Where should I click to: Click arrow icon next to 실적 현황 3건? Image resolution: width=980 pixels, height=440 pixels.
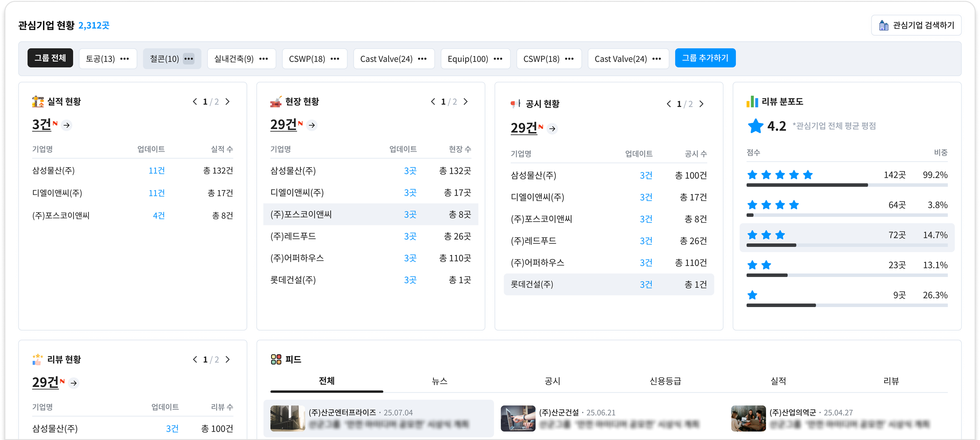[67, 125]
